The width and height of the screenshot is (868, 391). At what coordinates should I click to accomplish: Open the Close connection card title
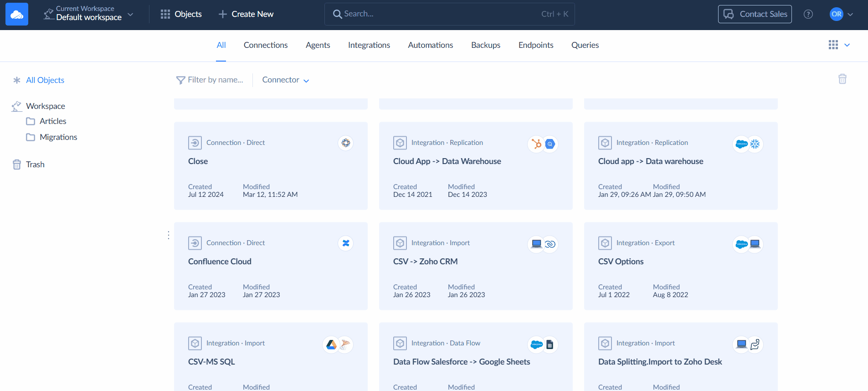(x=198, y=161)
